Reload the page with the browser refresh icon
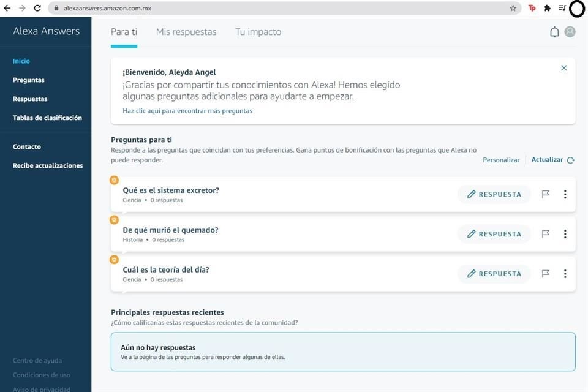Image resolution: width=588 pixels, height=392 pixels. click(x=38, y=9)
